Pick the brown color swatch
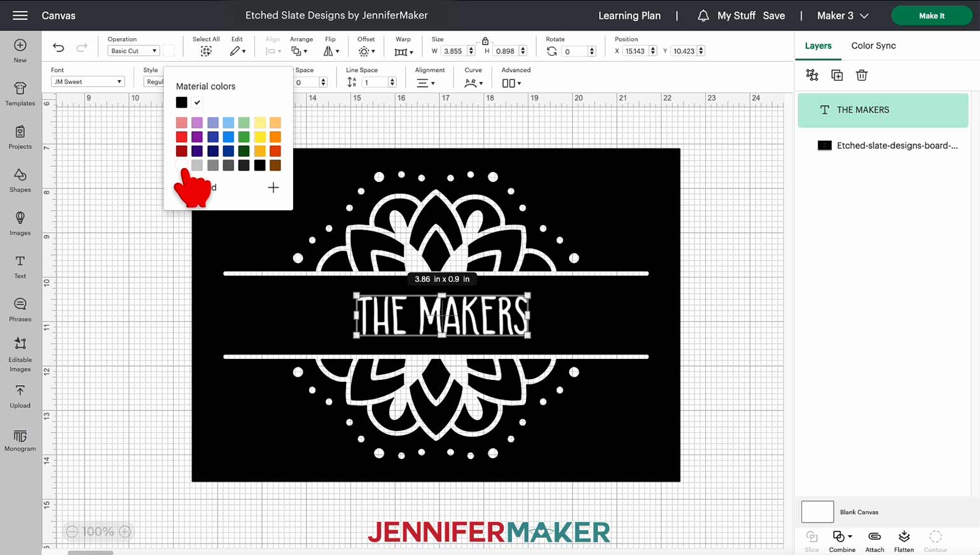Image resolution: width=980 pixels, height=555 pixels. click(x=275, y=165)
